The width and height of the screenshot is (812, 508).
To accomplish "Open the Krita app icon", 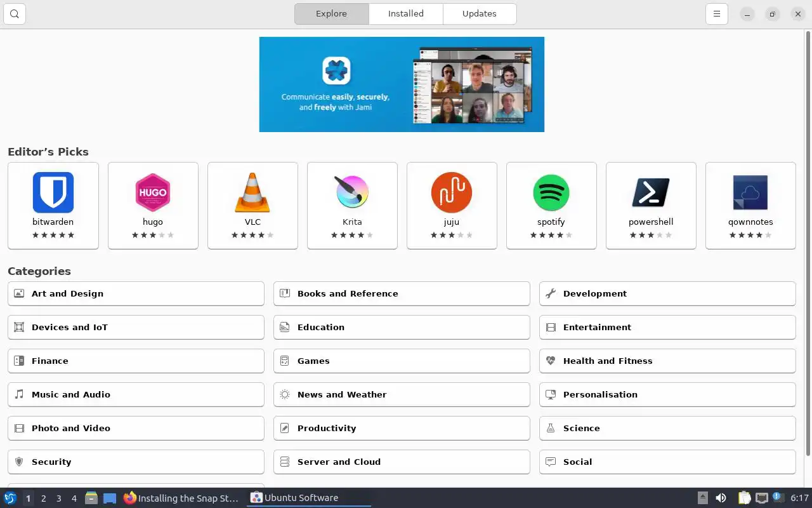I will pos(352,192).
